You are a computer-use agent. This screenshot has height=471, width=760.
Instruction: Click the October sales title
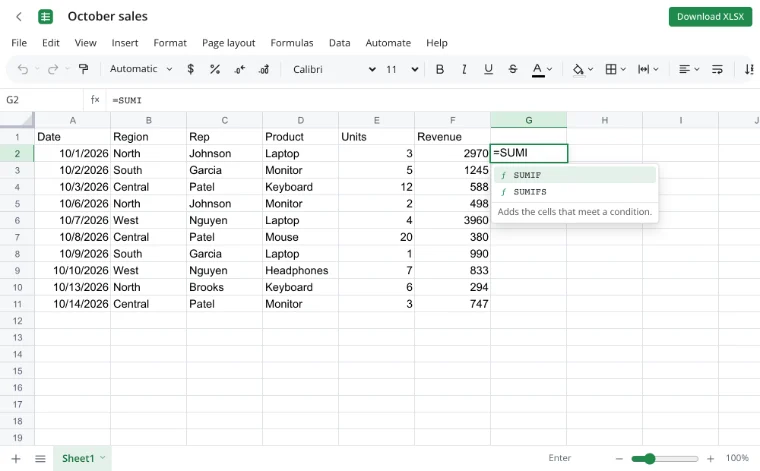point(108,16)
